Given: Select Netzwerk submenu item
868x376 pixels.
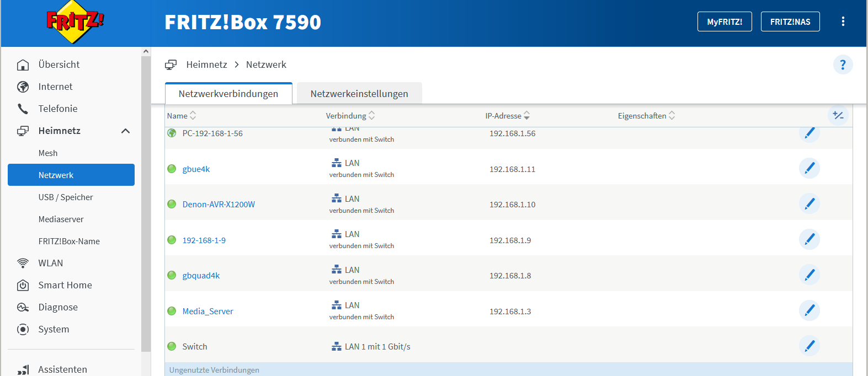Looking at the screenshot, I should [x=71, y=175].
